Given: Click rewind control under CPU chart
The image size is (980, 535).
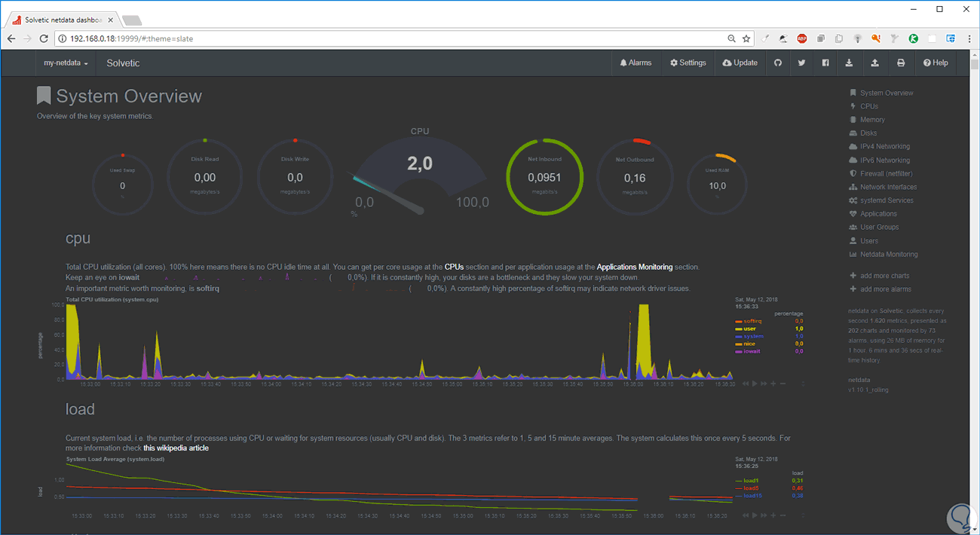Looking at the screenshot, I should (x=746, y=384).
